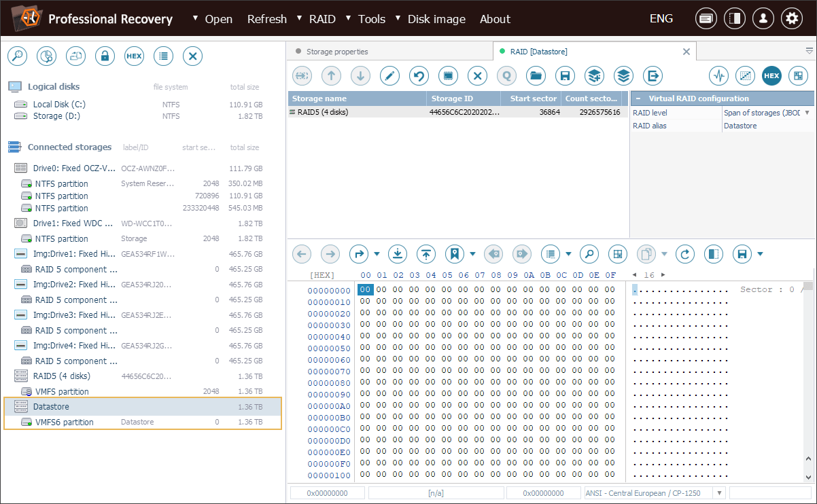The image size is (817, 504).
Task: Click the ENG language button
Action: tap(661, 19)
